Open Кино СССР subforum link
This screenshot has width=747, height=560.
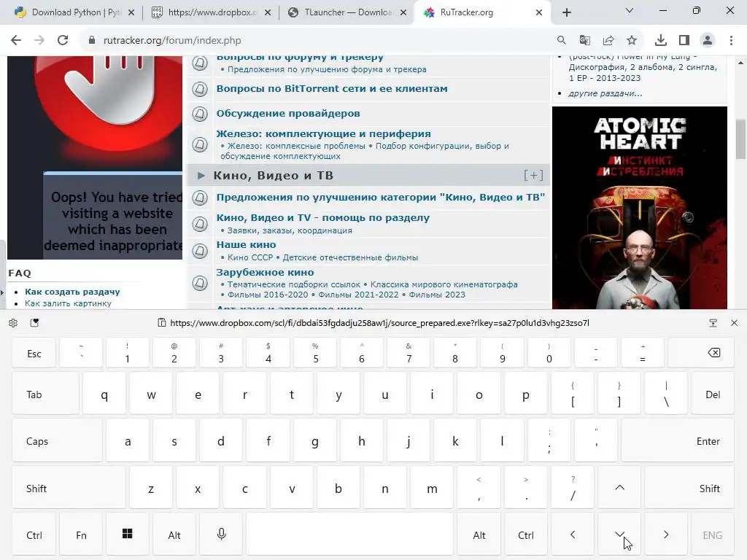click(x=250, y=257)
